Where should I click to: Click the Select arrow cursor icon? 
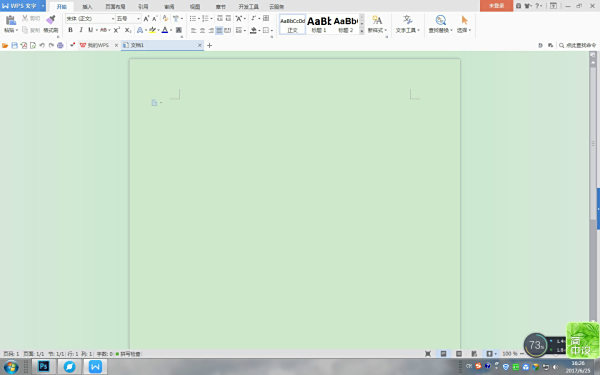coord(465,20)
